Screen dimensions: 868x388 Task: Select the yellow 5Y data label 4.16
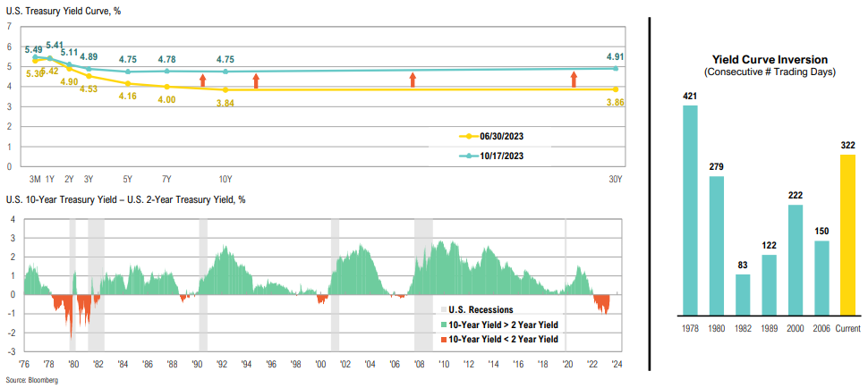[x=127, y=95]
